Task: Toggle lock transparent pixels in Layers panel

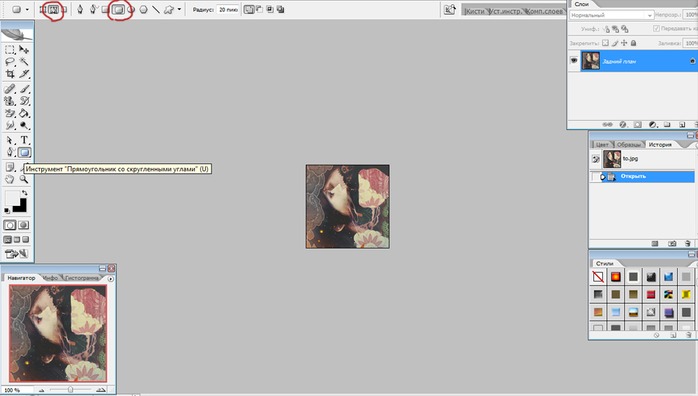Action: pyautogui.click(x=605, y=43)
